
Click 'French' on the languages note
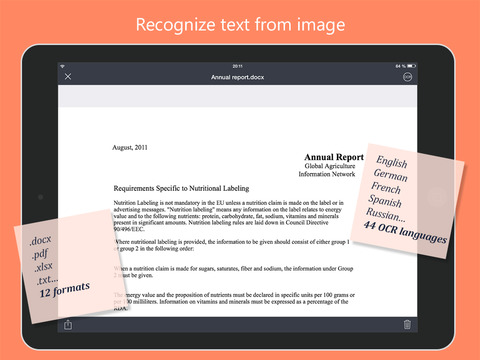386,188
